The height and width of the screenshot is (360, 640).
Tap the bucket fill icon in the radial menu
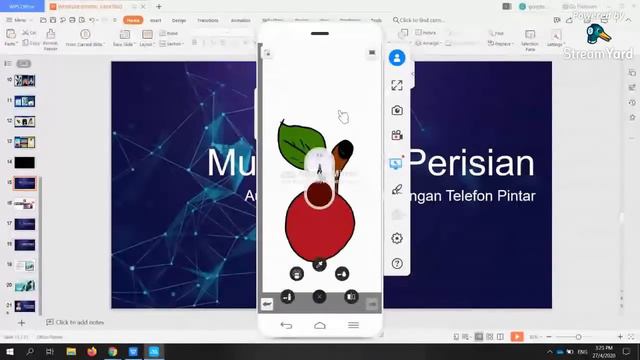click(x=342, y=273)
